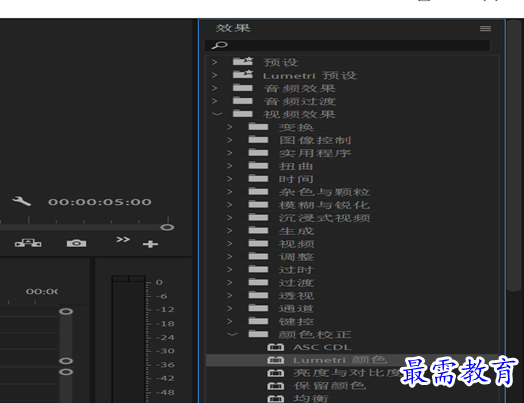Select the 生成 folder icon

point(258,230)
